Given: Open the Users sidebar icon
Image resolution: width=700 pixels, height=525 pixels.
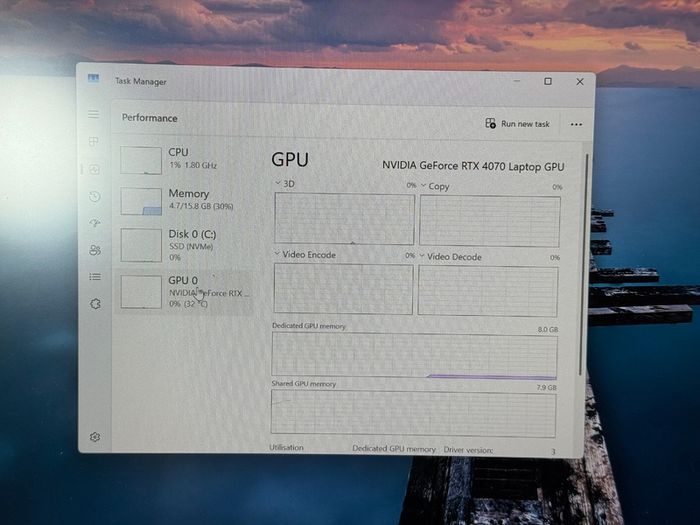Looking at the screenshot, I should [95, 250].
